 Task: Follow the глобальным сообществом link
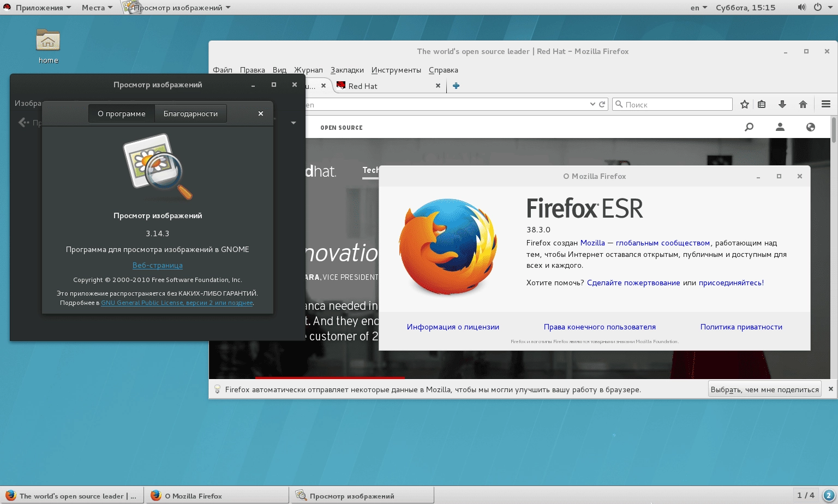coord(663,243)
